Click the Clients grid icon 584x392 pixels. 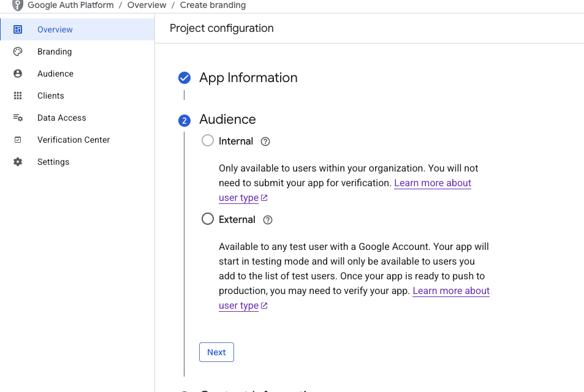18,96
